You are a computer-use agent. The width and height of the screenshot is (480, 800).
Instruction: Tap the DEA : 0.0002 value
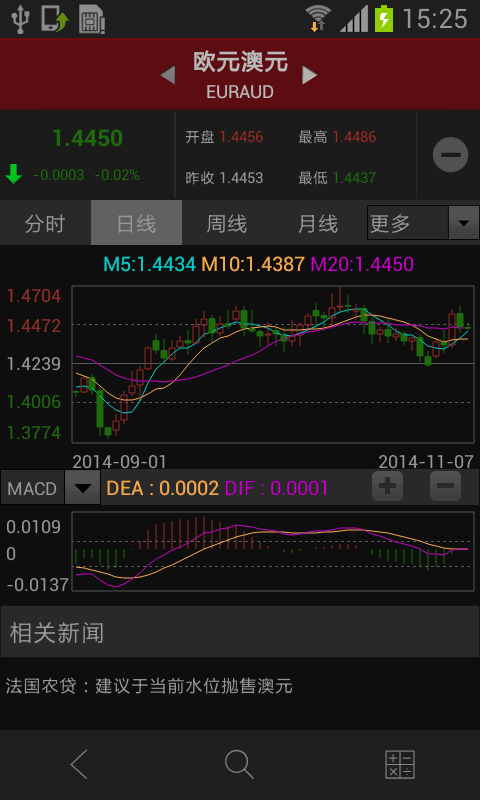[x=162, y=488]
